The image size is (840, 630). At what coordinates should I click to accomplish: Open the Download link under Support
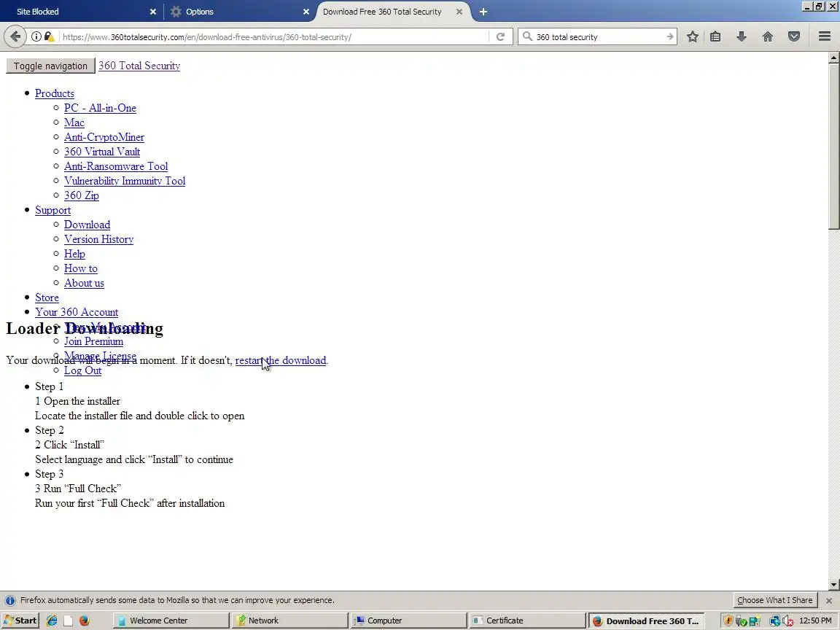coord(87,225)
